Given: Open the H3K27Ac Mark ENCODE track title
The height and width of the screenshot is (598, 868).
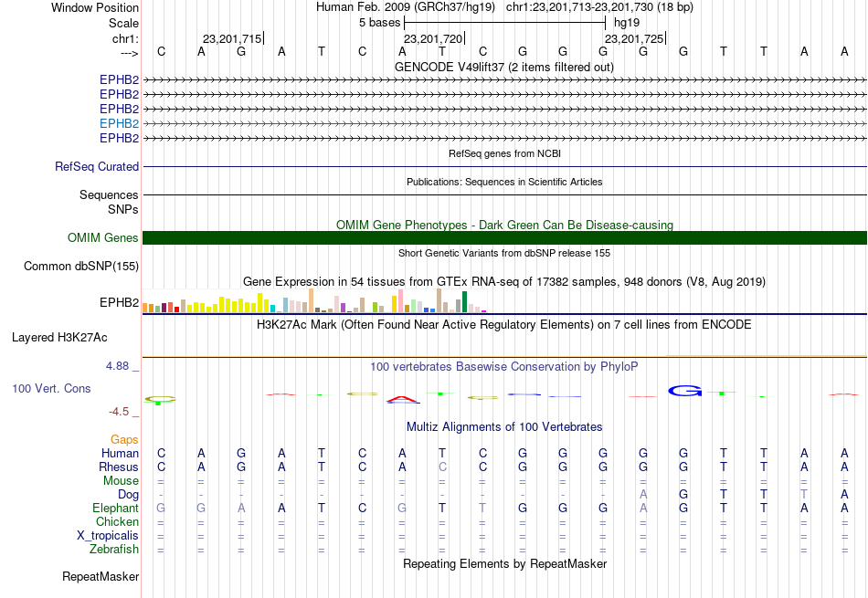Looking at the screenshot, I should (504, 324).
